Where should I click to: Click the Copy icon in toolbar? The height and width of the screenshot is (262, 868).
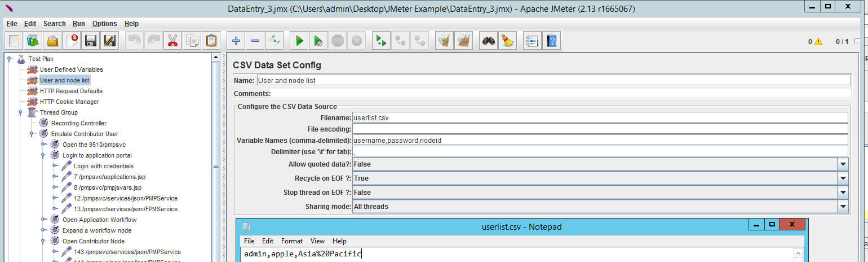[192, 41]
